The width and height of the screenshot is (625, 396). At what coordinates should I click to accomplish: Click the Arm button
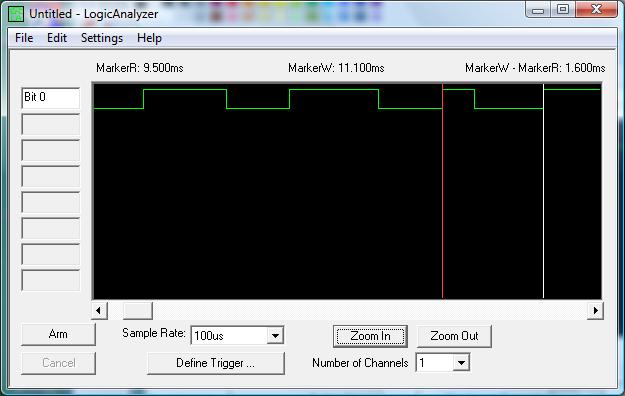click(x=58, y=334)
